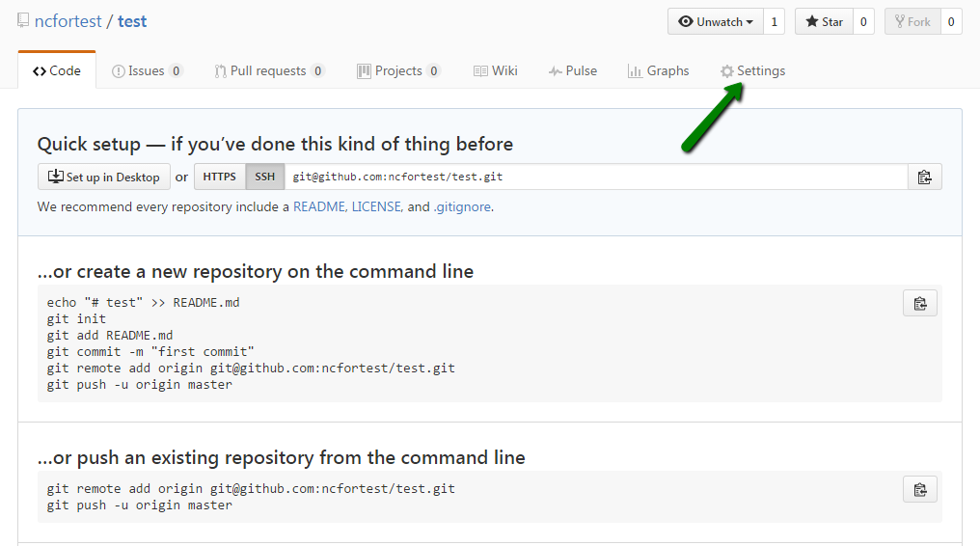Open the Unwatch dropdown menu
This screenshot has height=546, width=980.
(x=716, y=22)
